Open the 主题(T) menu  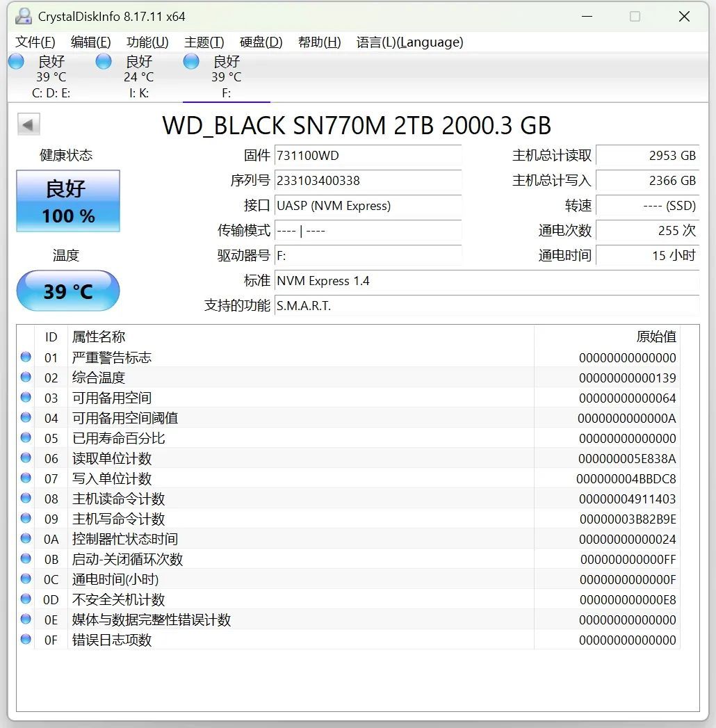click(x=204, y=42)
